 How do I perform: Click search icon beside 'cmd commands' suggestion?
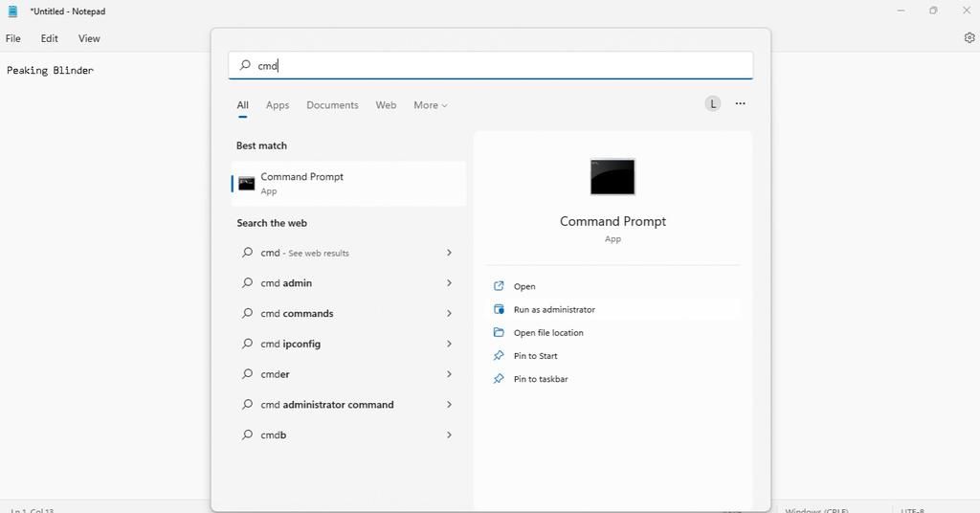click(x=248, y=313)
